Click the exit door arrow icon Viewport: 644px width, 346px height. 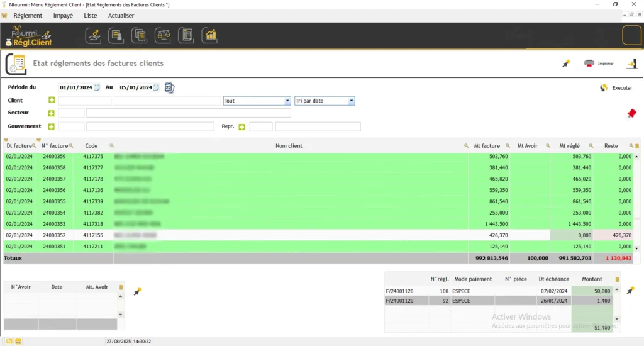coord(632,64)
